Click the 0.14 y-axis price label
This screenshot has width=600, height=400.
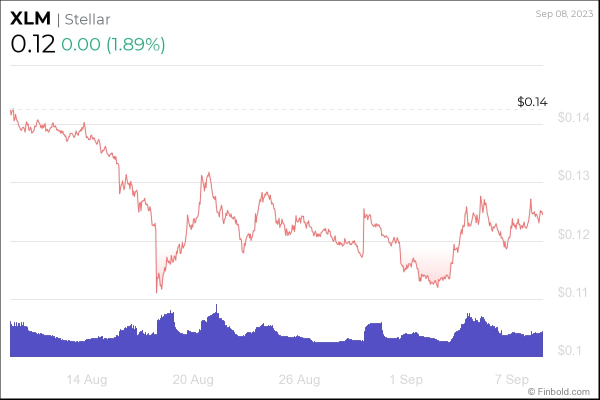click(572, 118)
